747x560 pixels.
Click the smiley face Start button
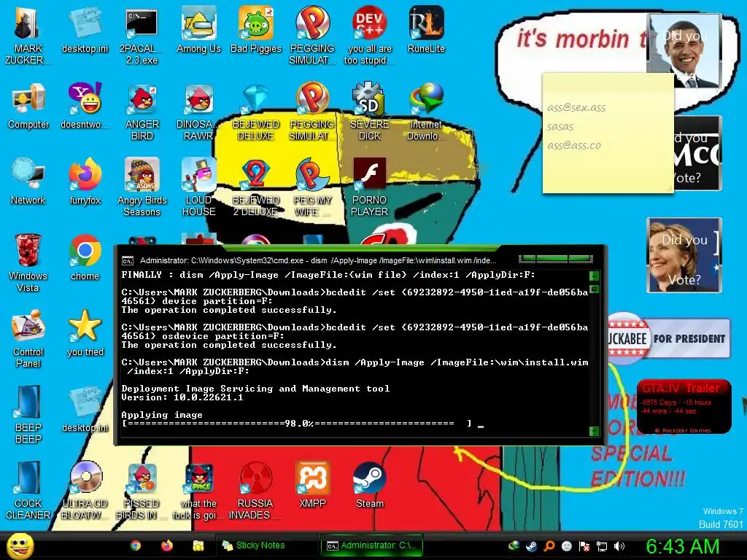(20, 545)
